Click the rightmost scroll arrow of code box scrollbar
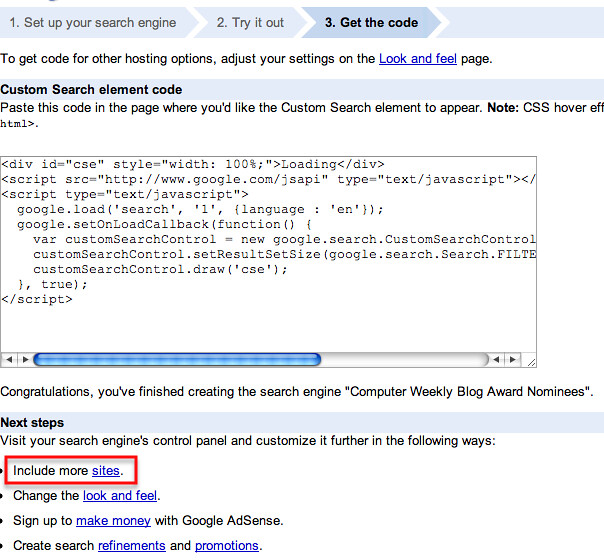This screenshot has height=560, width=604. (512, 359)
